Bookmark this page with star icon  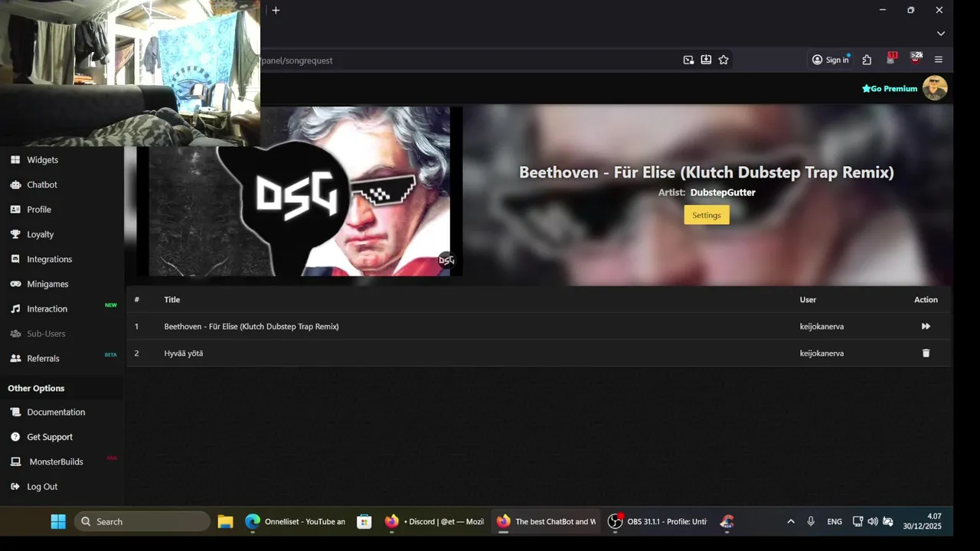point(724,60)
